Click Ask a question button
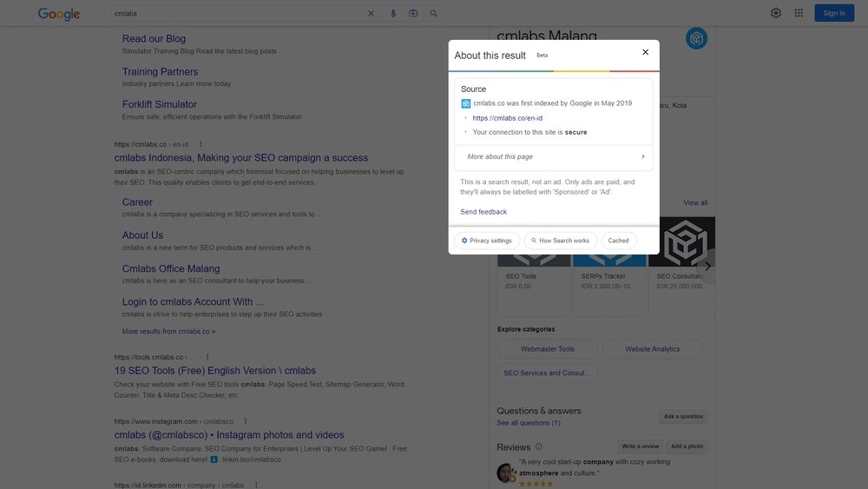Screen dimensions: 868x489 [x=683, y=416]
